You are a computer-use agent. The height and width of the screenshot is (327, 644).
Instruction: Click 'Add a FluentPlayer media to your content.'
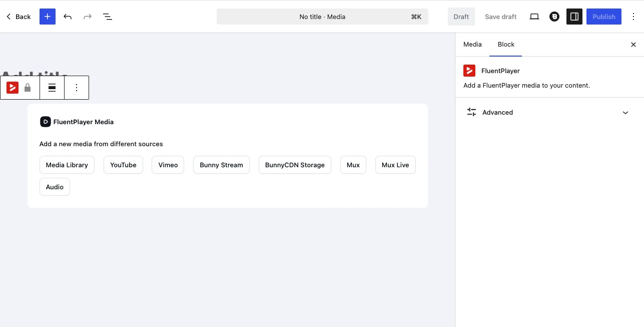pyautogui.click(x=526, y=86)
